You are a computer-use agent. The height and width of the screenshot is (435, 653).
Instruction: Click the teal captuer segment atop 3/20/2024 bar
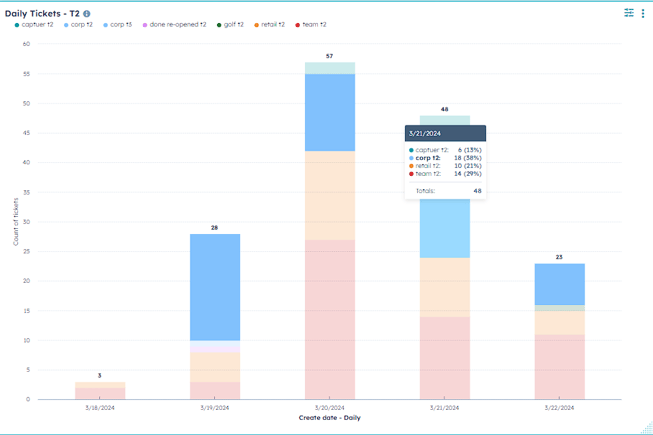pyautogui.click(x=329, y=68)
